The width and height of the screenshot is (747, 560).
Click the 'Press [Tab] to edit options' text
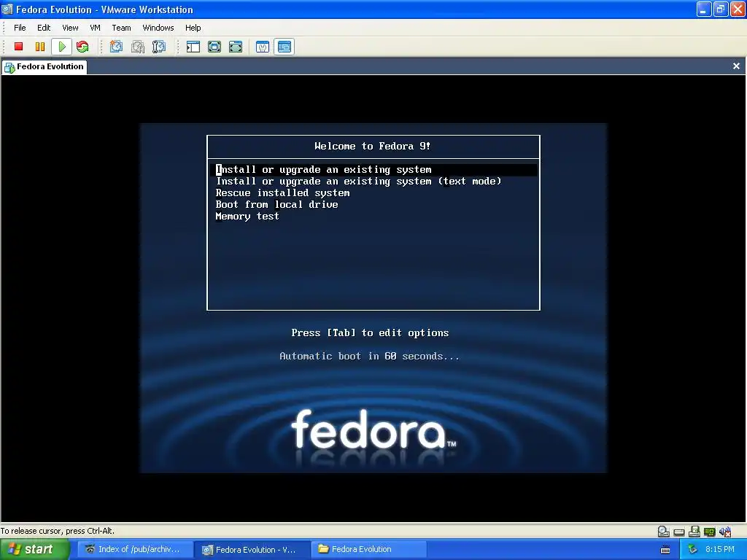(370, 332)
